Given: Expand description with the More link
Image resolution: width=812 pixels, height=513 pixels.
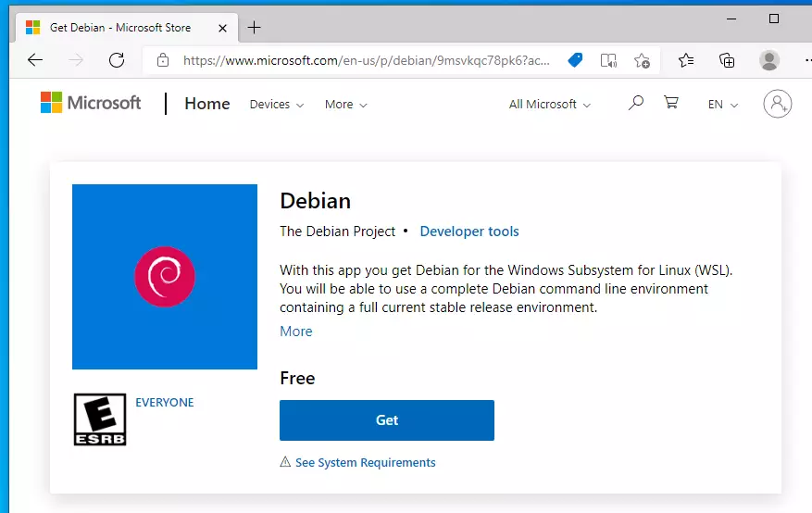Looking at the screenshot, I should click(x=296, y=332).
